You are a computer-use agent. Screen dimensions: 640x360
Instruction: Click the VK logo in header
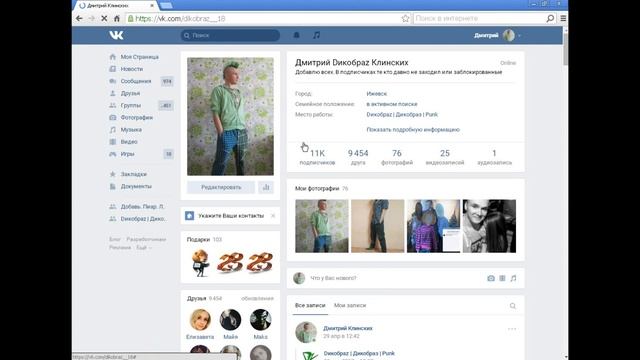pos(116,36)
